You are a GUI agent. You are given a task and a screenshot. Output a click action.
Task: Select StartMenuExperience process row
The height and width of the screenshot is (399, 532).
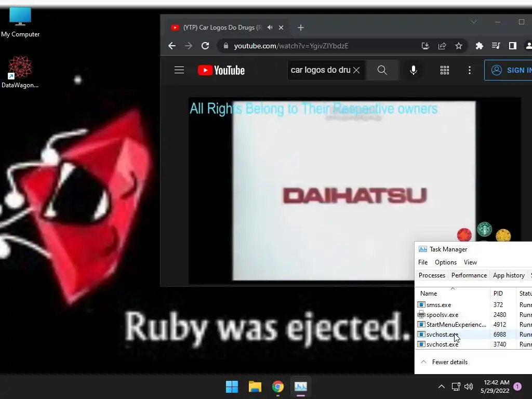pyautogui.click(x=474, y=324)
